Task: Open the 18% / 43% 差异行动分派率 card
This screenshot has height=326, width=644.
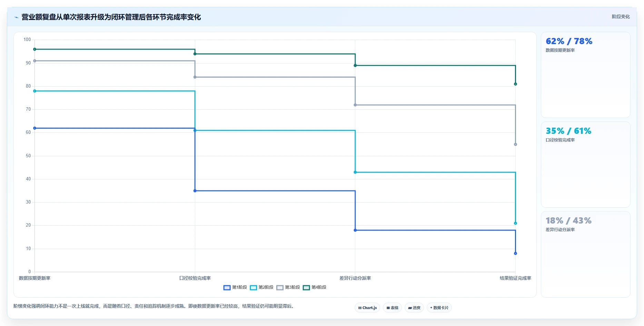Action: [585, 254]
